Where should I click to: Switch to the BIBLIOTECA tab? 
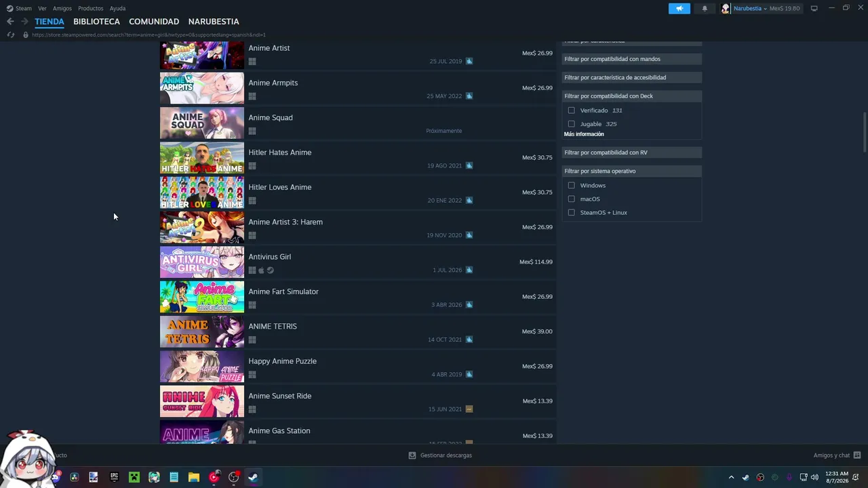click(x=96, y=22)
